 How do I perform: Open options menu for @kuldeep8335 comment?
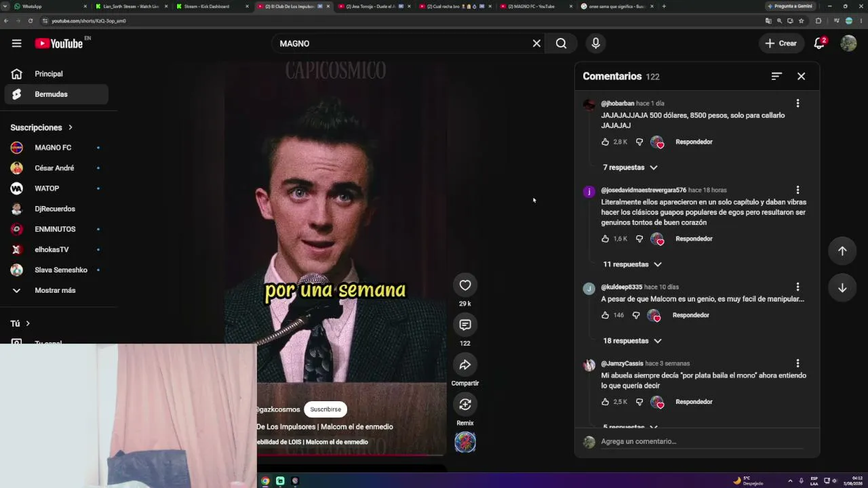[x=797, y=287]
